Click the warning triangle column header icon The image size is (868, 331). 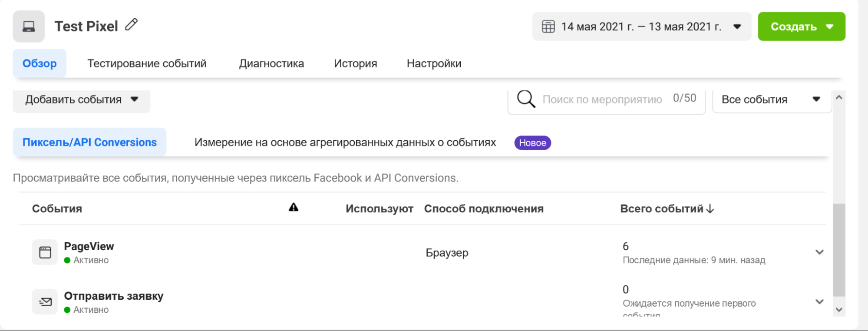coord(294,207)
